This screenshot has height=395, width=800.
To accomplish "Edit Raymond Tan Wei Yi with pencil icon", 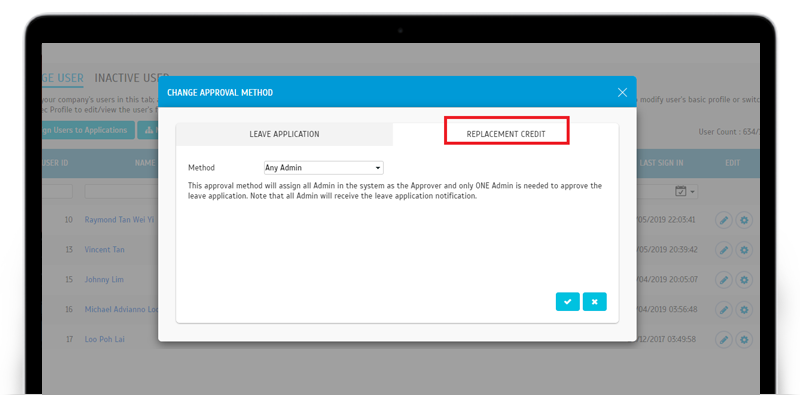I will 723,220.
